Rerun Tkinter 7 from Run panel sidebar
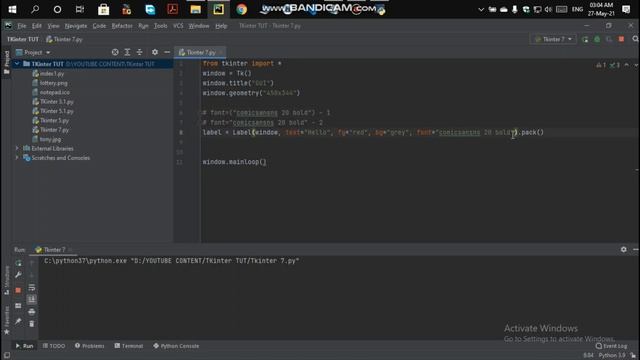The width and height of the screenshot is (640, 360). pos(18,263)
